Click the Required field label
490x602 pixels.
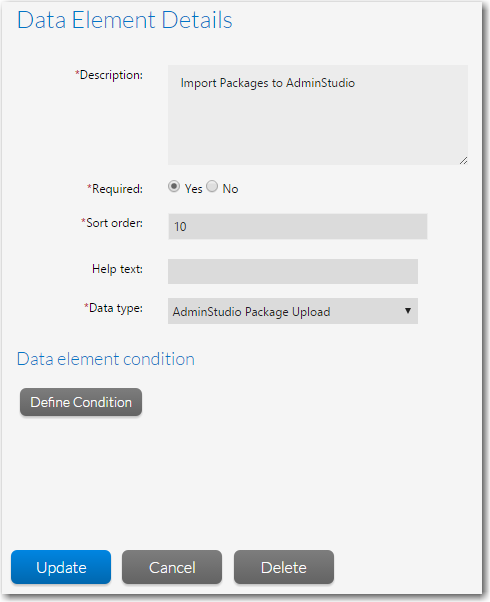(115, 189)
